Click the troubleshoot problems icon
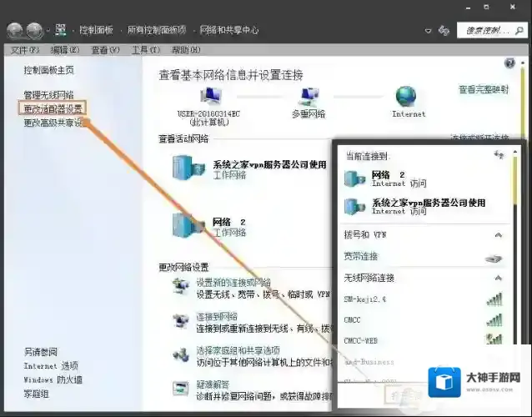The height and width of the screenshot is (417, 532). tap(180, 389)
